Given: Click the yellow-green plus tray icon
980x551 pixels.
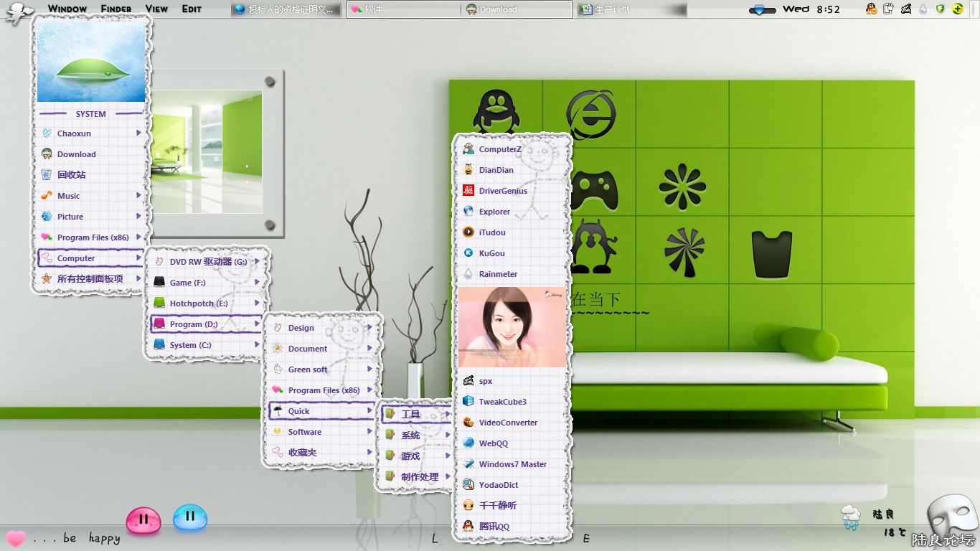Looking at the screenshot, I should [958, 9].
